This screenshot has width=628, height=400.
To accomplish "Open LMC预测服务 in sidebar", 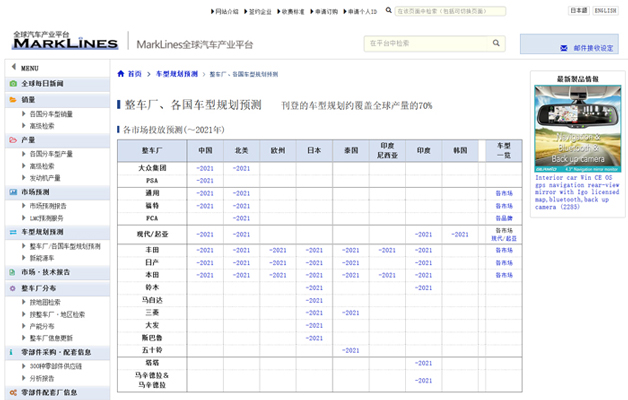I will pyautogui.click(x=46, y=218).
